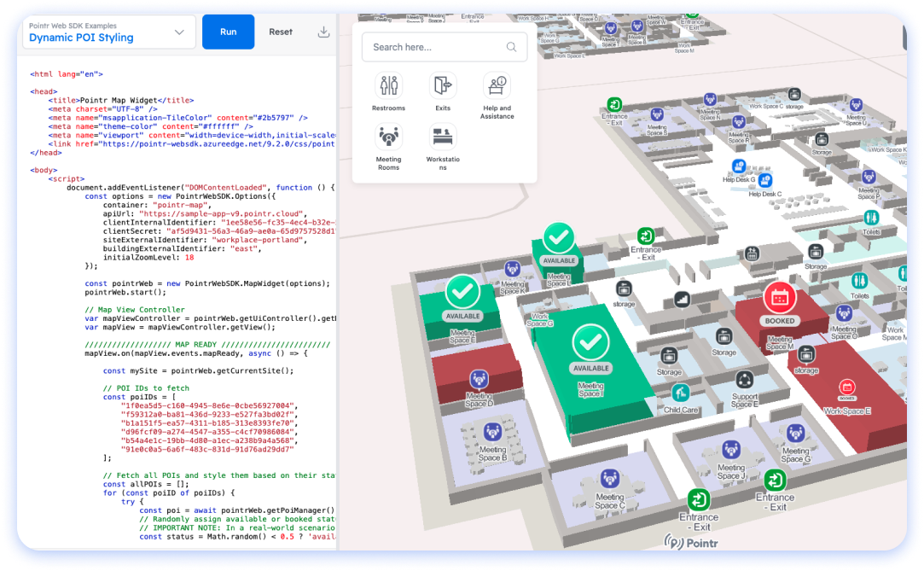Click the Meeting Space B map icon
924x571 pixels.
click(492, 432)
